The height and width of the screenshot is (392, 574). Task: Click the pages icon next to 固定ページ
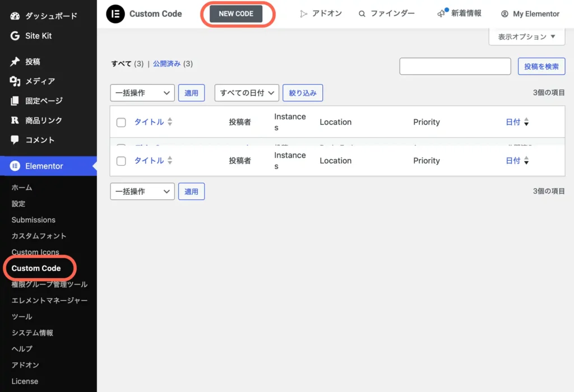15,101
